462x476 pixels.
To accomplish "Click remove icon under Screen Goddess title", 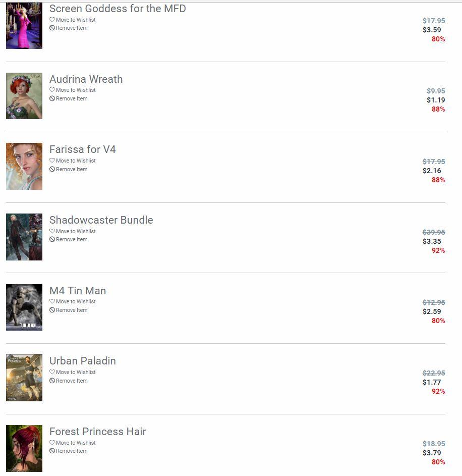I will pyautogui.click(x=52, y=28).
